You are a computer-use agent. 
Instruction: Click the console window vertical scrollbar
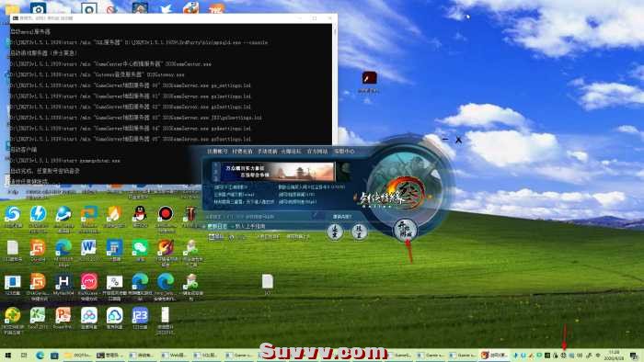pos(334,103)
